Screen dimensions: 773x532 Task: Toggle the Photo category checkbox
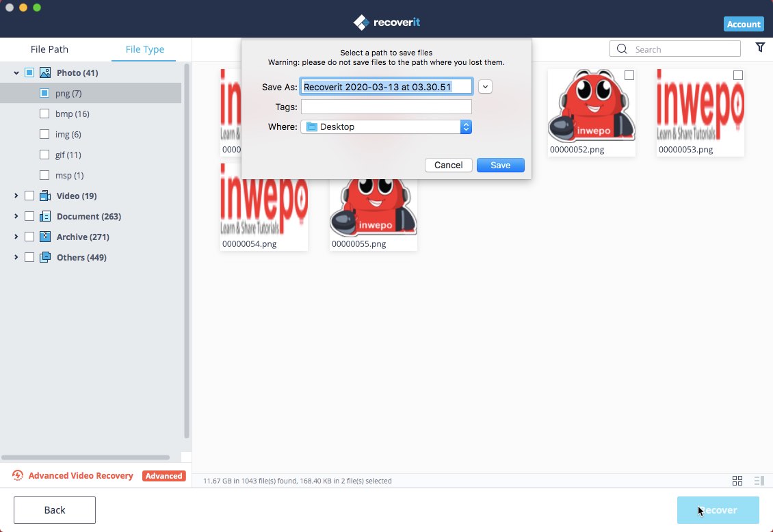29,73
